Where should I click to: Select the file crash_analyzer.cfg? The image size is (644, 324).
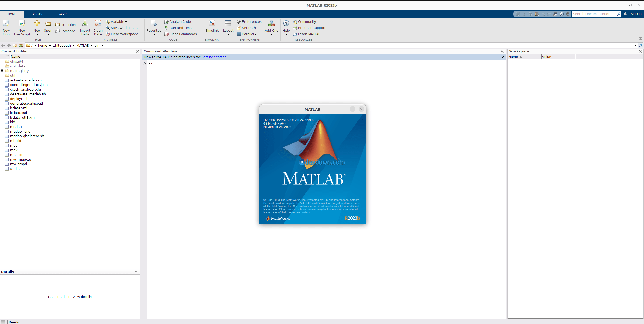point(25,89)
